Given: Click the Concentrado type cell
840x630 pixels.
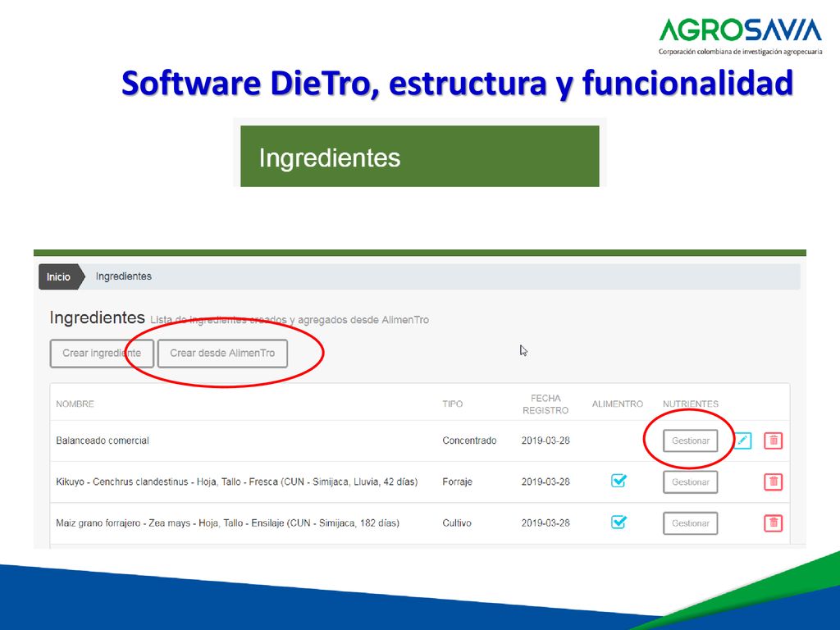Looking at the screenshot, I should click(x=469, y=441).
